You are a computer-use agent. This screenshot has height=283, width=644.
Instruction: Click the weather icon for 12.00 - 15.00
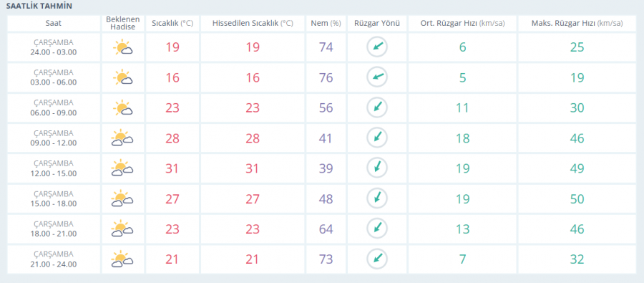[x=122, y=168]
